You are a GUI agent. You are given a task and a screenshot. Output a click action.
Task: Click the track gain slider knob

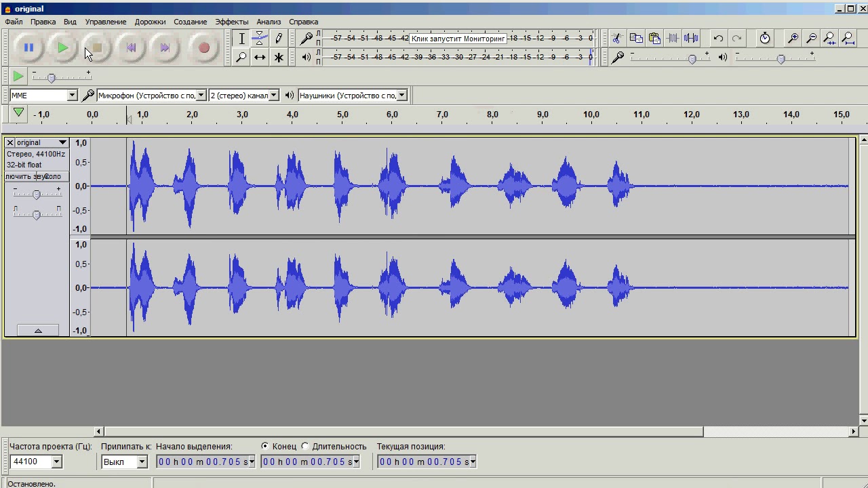(37, 195)
